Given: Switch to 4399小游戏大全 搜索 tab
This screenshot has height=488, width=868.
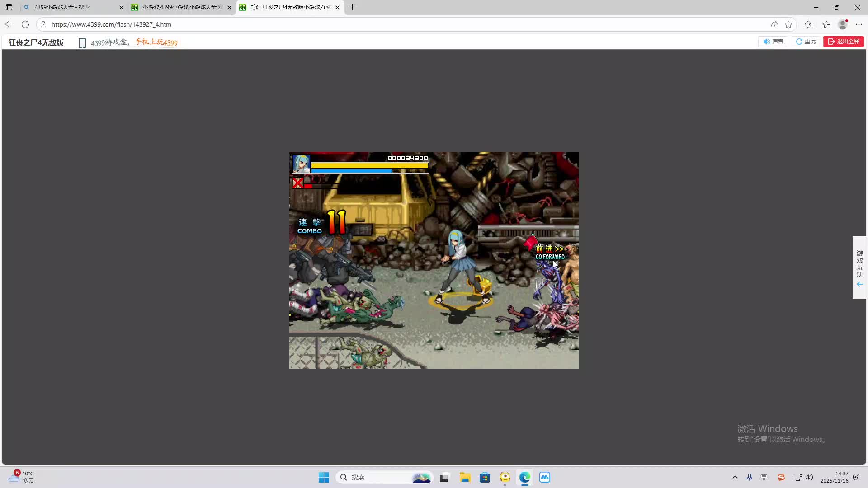Looking at the screenshot, I should click(x=68, y=7).
